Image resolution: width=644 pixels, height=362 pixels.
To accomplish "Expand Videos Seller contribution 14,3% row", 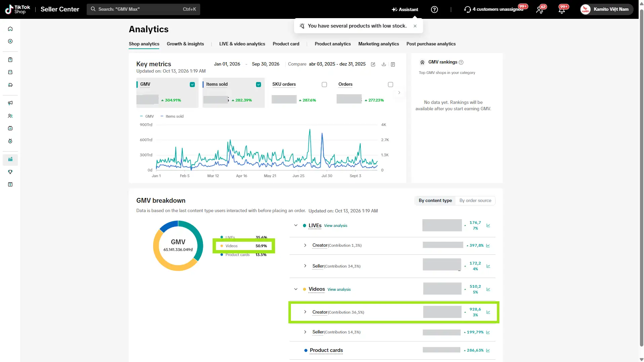I will click(305, 332).
